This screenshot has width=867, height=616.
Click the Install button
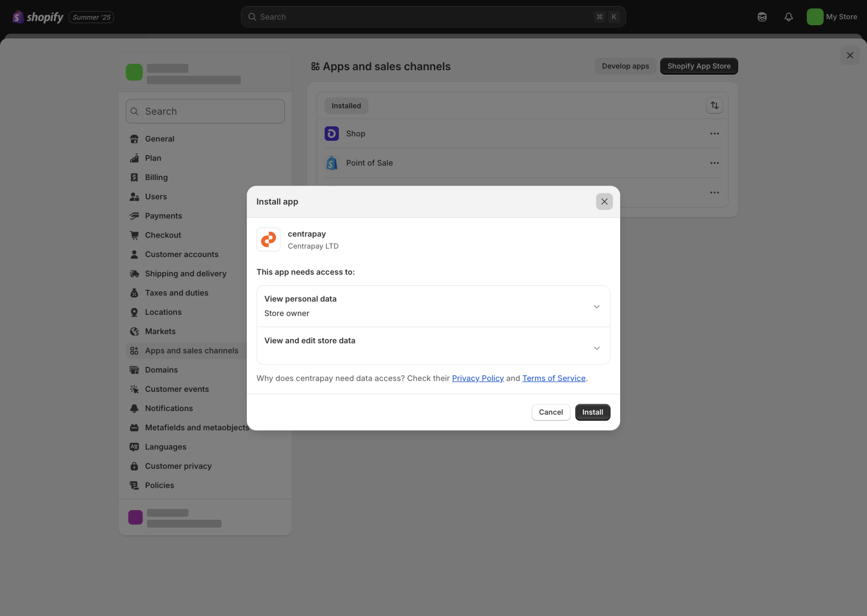[x=592, y=412]
